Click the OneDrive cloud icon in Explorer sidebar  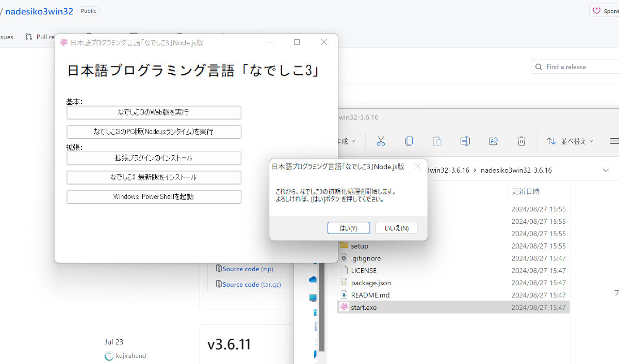point(313,279)
